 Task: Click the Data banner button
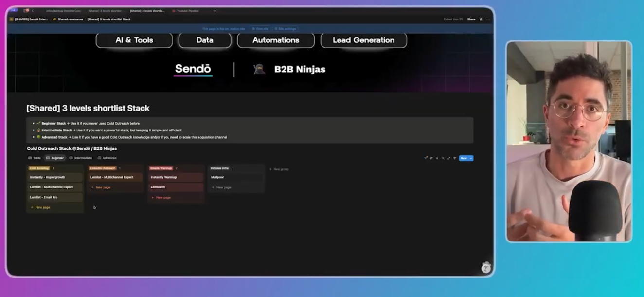point(205,40)
